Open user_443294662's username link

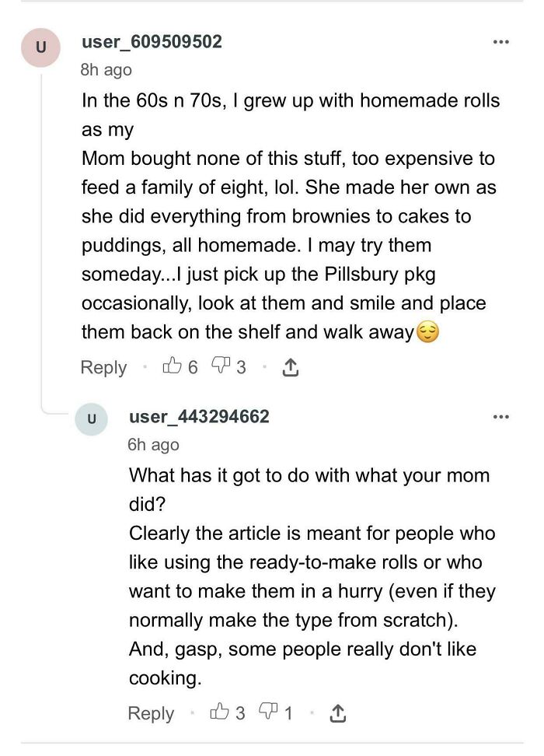(201, 416)
